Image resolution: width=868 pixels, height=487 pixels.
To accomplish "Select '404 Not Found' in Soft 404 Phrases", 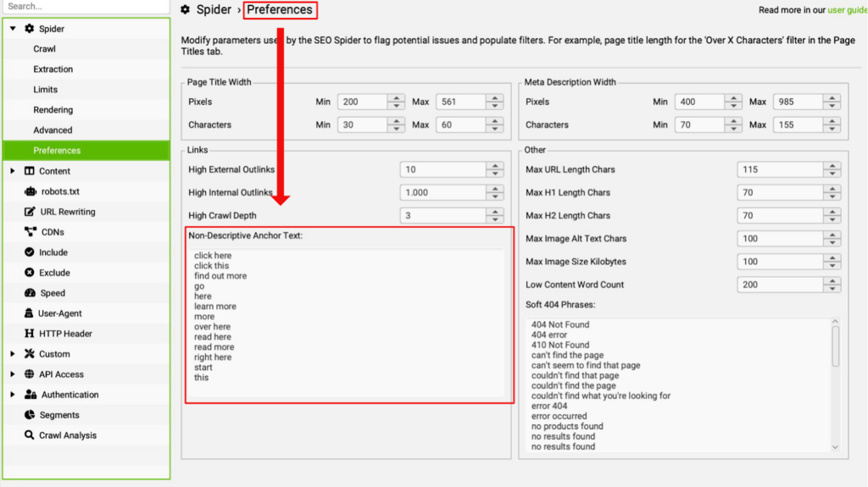I will 560,325.
